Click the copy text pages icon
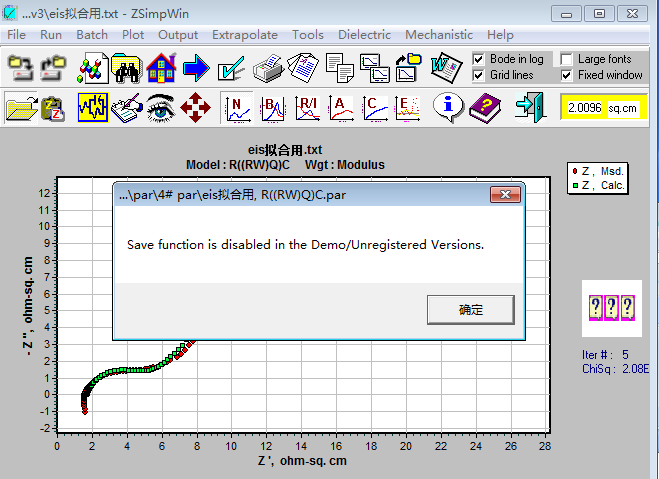The width and height of the screenshot is (659, 479). pyautogui.click(x=340, y=68)
